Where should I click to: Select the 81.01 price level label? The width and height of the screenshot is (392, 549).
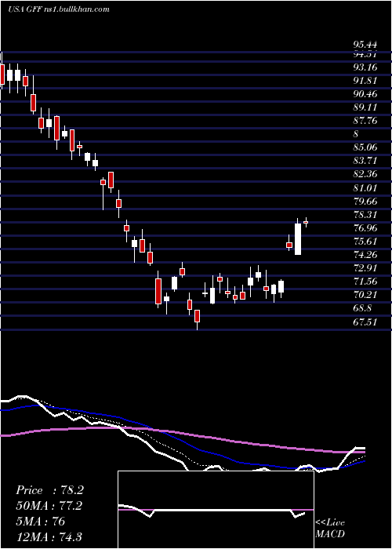tap(365, 188)
